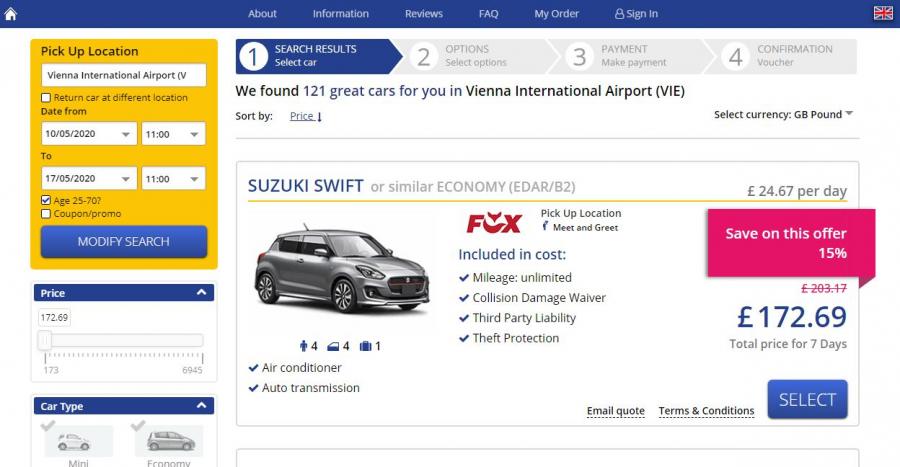The width and height of the screenshot is (900, 467).
Task: Click the Meet and Greet pickup icon
Action: click(545, 227)
